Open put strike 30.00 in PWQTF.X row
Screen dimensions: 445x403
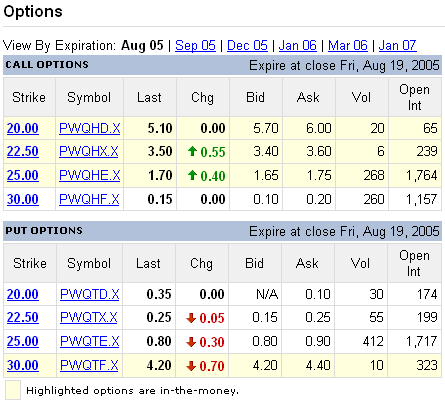pos(23,365)
